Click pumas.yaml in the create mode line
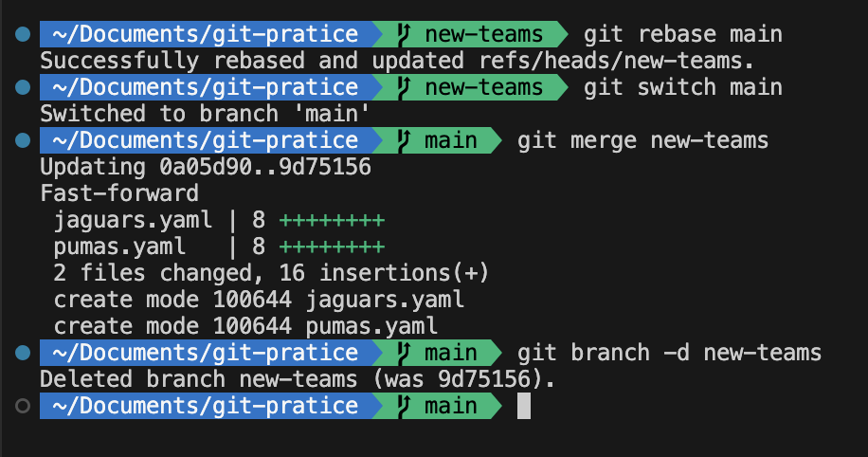 (x=371, y=326)
